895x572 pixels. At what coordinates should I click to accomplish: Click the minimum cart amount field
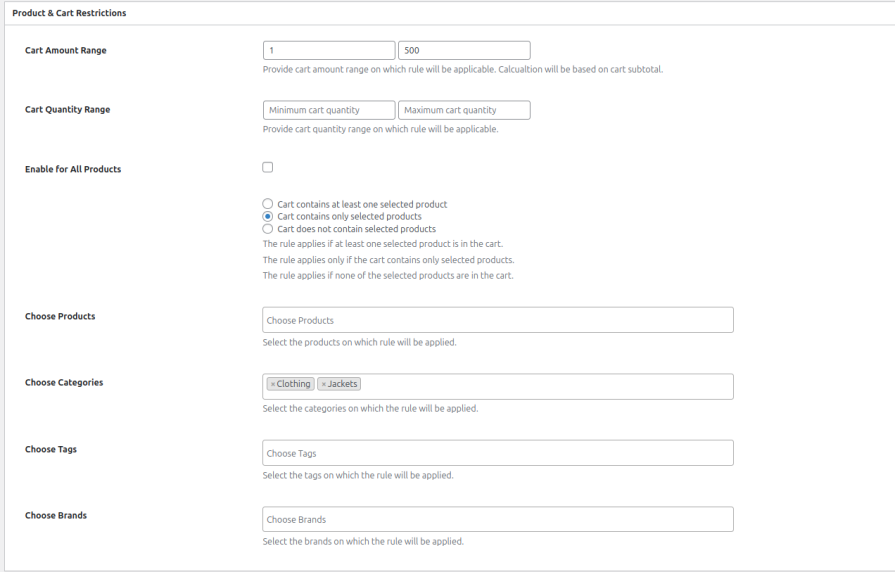point(328,50)
